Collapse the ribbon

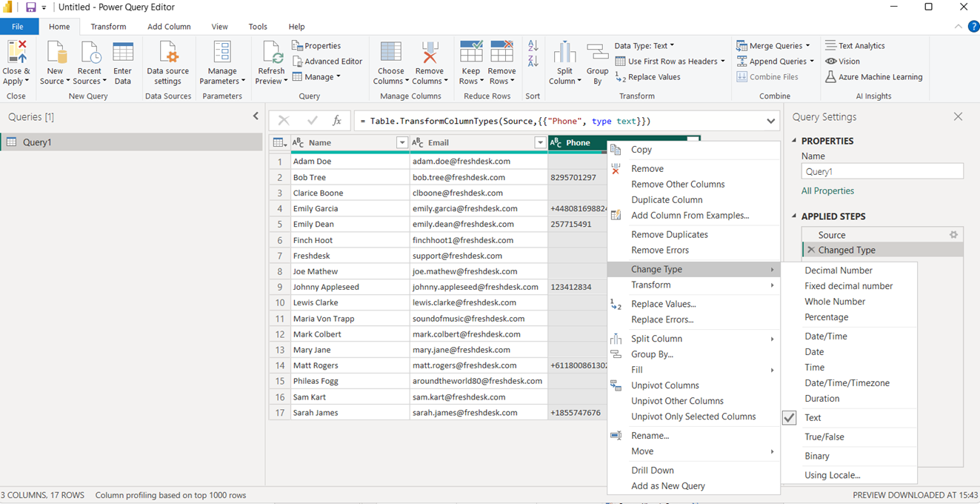coord(958,27)
